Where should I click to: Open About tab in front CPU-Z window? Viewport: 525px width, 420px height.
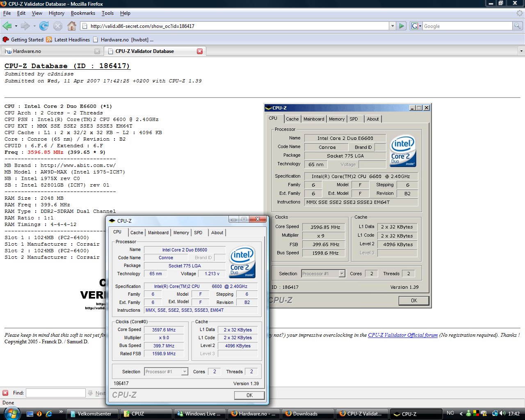(x=217, y=233)
